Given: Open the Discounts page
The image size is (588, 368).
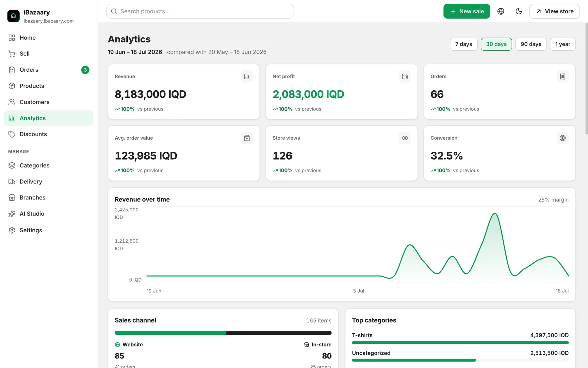Looking at the screenshot, I should 49,134.
